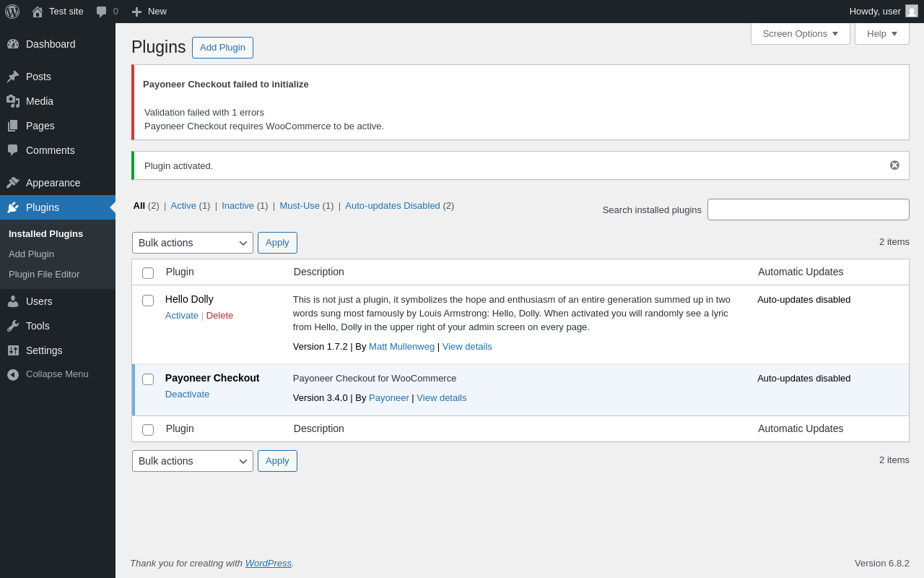The height and width of the screenshot is (578, 924).
Task: Click the Version 6.8.2 footer text
Action: coord(882,563)
